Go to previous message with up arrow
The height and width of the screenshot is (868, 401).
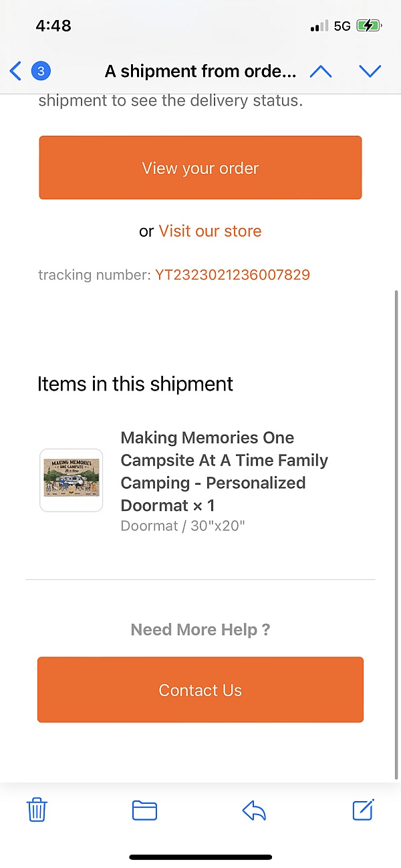[x=321, y=71]
